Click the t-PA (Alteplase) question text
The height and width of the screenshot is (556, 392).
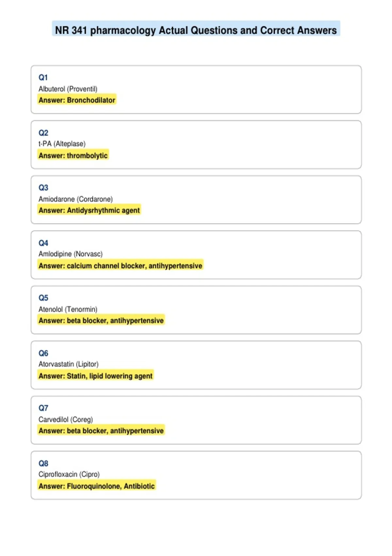click(62, 144)
